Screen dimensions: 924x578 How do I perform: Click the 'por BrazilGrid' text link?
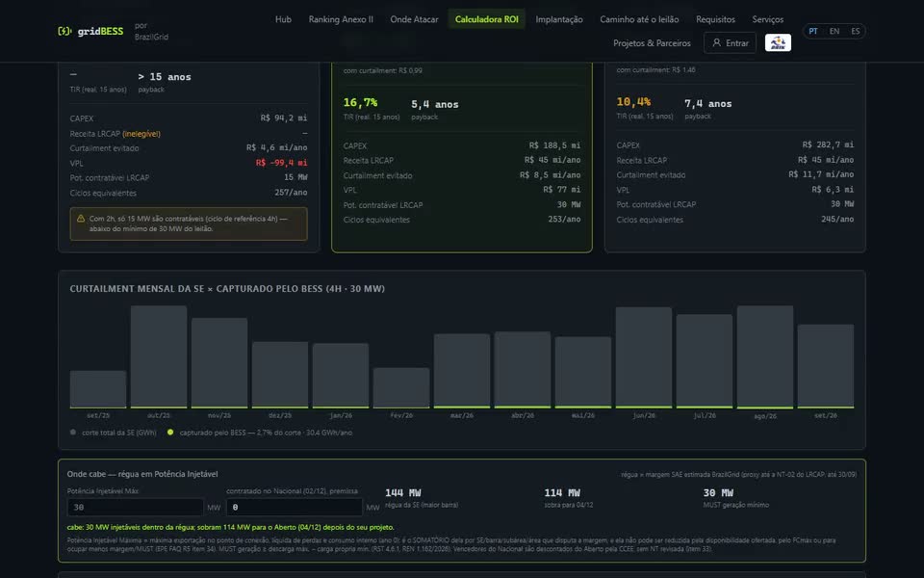point(151,31)
